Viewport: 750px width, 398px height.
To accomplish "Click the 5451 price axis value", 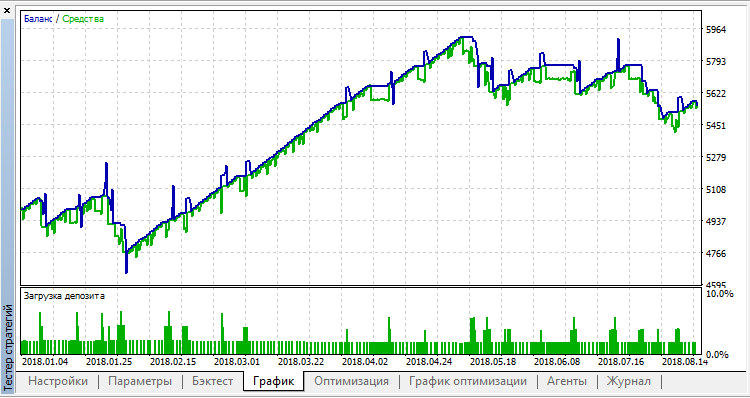I will 717,126.
